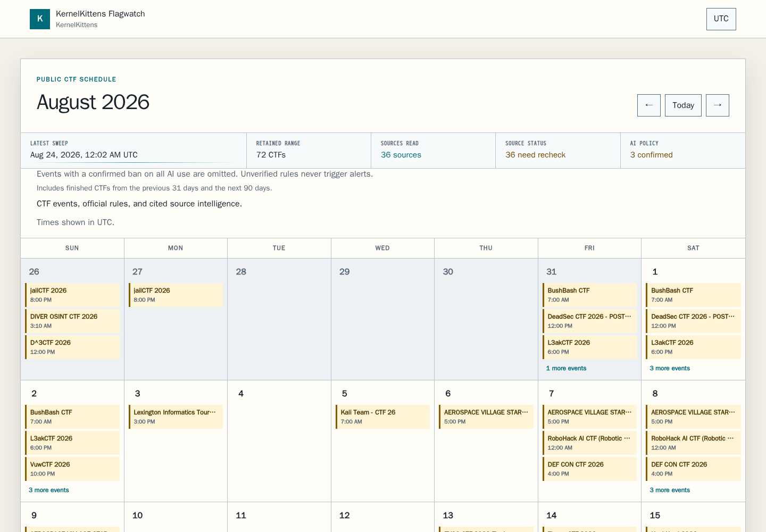
Task: Open Lexington Informatics Tournament event
Action: click(x=176, y=417)
